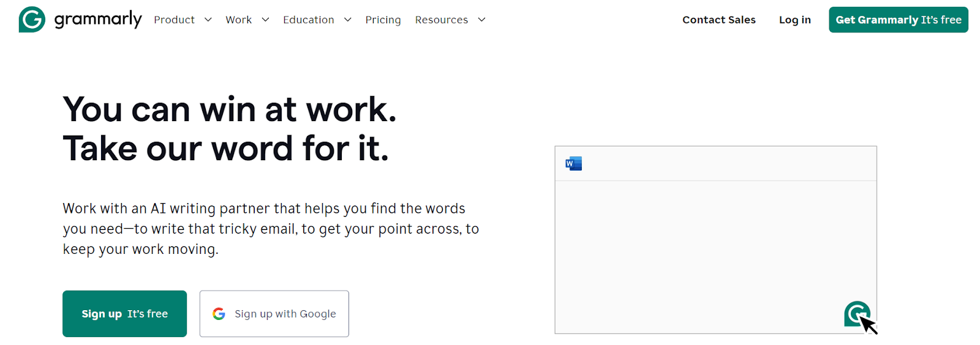This screenshot has height=345, width=980.
Task: Click inside the blank Word document demo area
Action: [x=715, y=257]
